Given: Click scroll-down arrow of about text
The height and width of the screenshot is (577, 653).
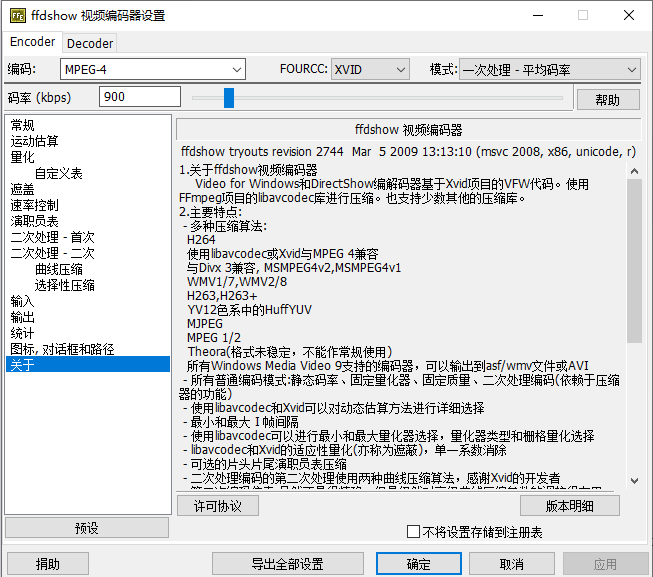Looking at the screenshot, I should pyautogui.click(x=634, y=481).
